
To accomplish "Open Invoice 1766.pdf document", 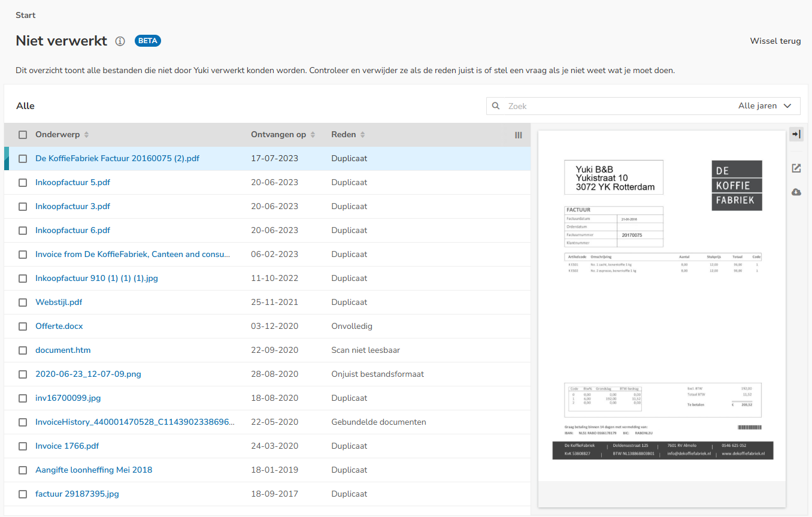I will pyautogui.click(x=67, y=446).
